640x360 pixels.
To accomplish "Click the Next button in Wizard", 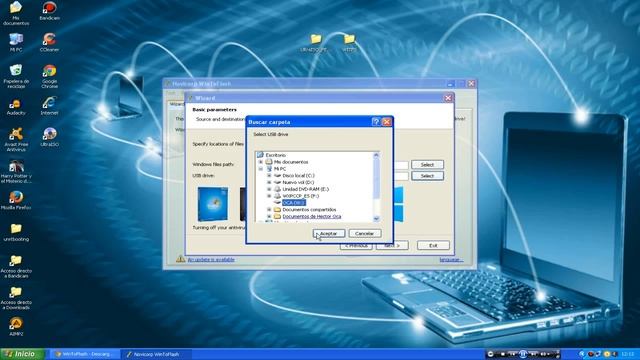I will [x=391, y=246].
